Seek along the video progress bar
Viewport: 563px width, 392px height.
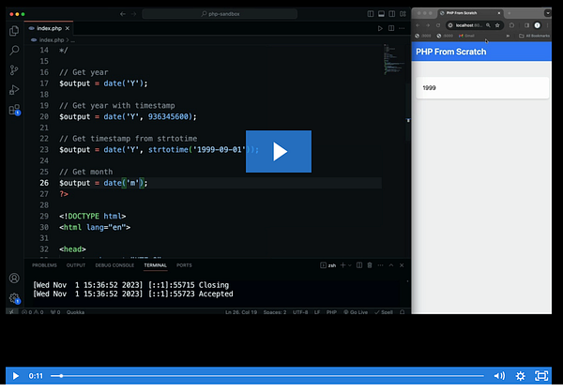[x=267, y=376]
